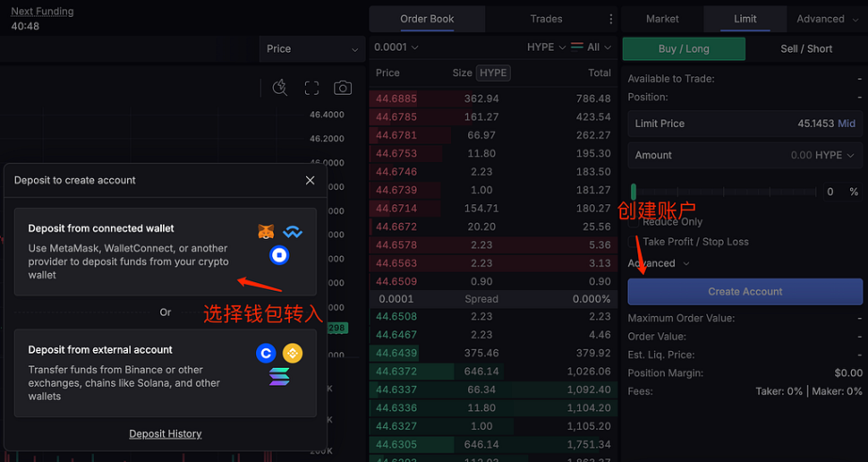Open the Deposit History link
Image resolution: width=868 pixels, height=462 pixels.
tap(166, 434)
